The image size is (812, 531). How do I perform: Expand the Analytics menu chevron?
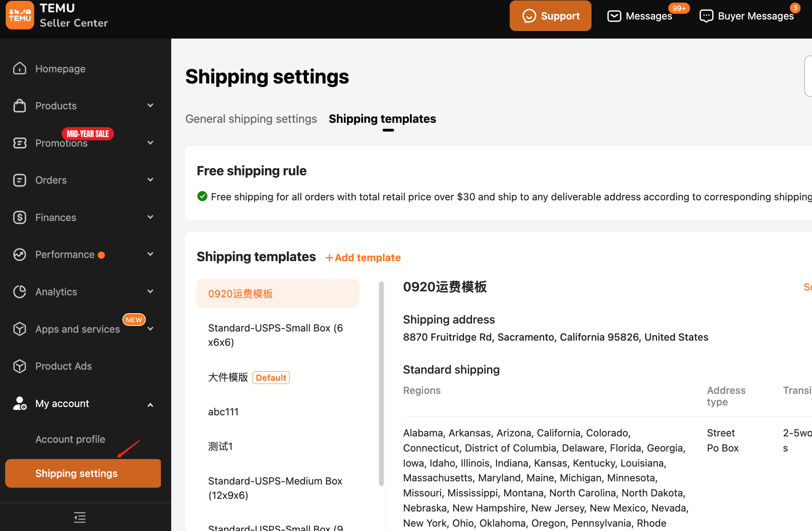(x=150, y=291)
